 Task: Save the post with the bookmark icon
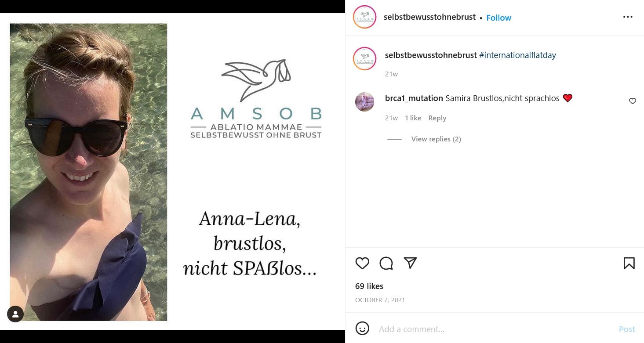[629, 263]
